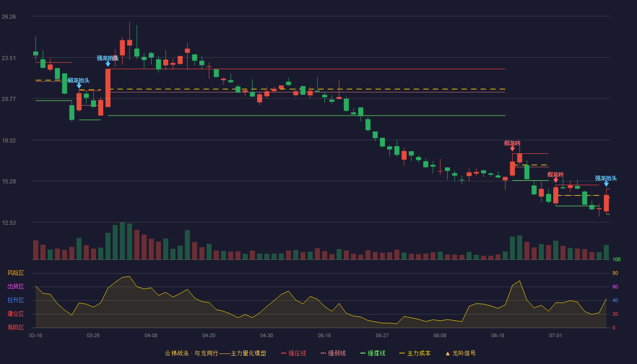This screenshot has height=364, width=637.
Task: Click the blue arrow under the latest 强龙抬头 signal
Action: coord(606,184)
